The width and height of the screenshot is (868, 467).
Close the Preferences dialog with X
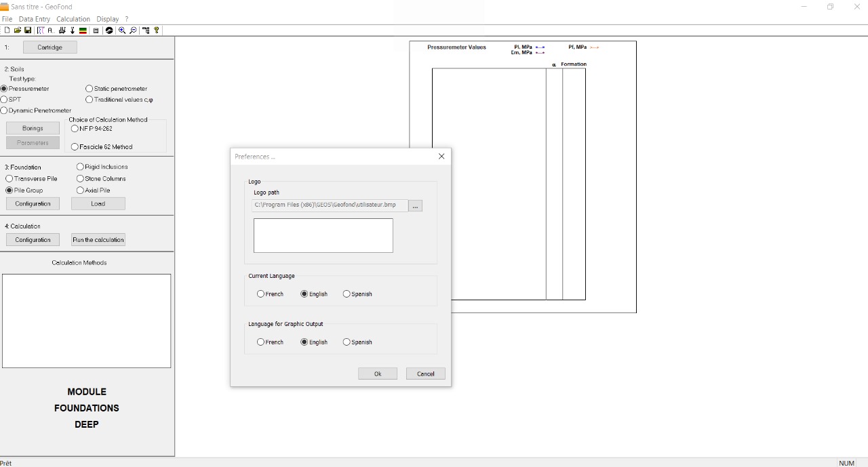pyautogui.click(x=441, y=157)
